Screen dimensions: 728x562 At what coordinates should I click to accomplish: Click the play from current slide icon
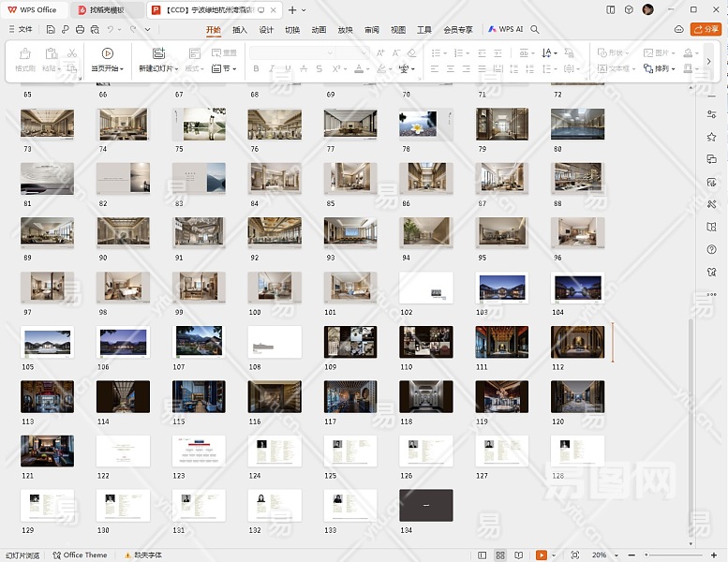pos(108,54)
